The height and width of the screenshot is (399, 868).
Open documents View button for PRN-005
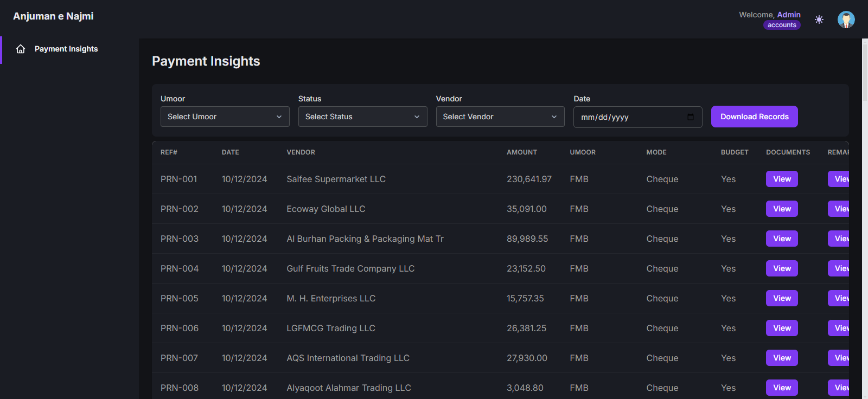[x=782, y=298]
